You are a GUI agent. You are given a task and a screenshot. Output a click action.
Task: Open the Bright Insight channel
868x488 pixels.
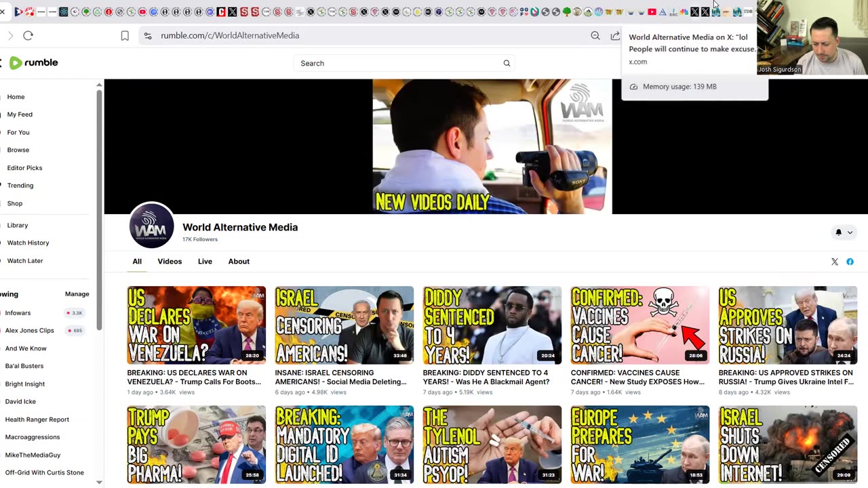coord(24,384)
